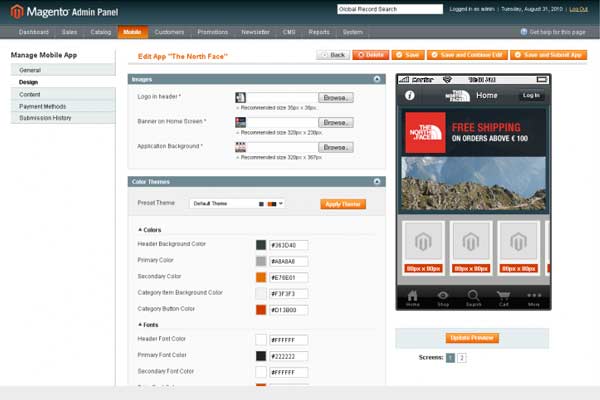Open the Catalog menu
This screenshot has height=400, width=600.
pos(101,32)
